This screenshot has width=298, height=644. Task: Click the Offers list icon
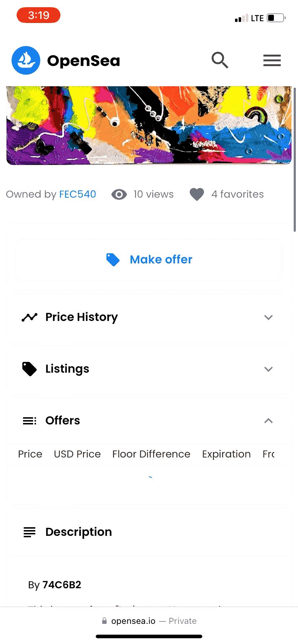(x=30, y=421)
